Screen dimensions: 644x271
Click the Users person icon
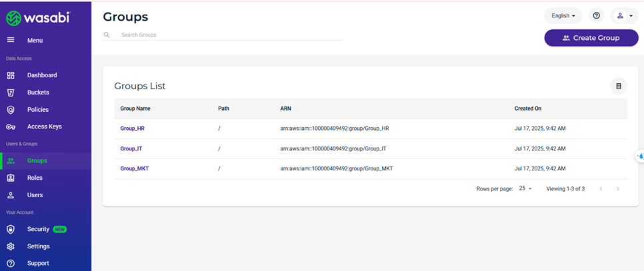[11, 195]
